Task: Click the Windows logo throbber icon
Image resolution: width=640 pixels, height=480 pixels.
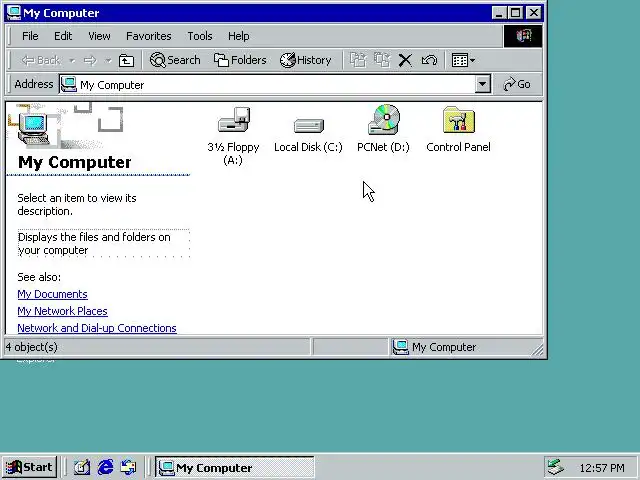Action: pos(523,36)
